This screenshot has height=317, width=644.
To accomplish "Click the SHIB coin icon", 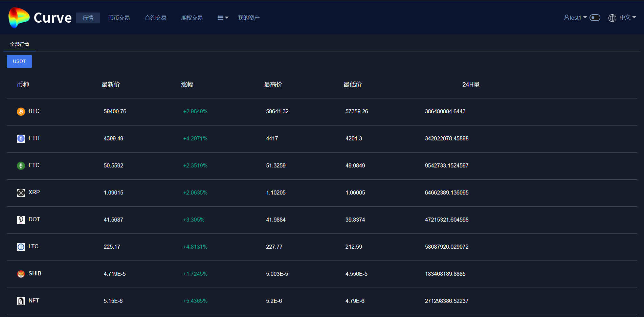I will pyautogui.click(x=21, y=274).
